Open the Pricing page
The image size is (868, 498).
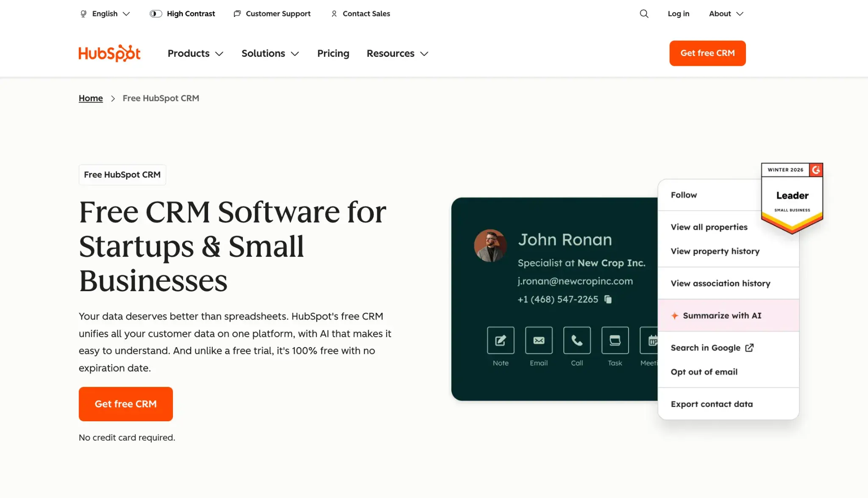point(333,53)
